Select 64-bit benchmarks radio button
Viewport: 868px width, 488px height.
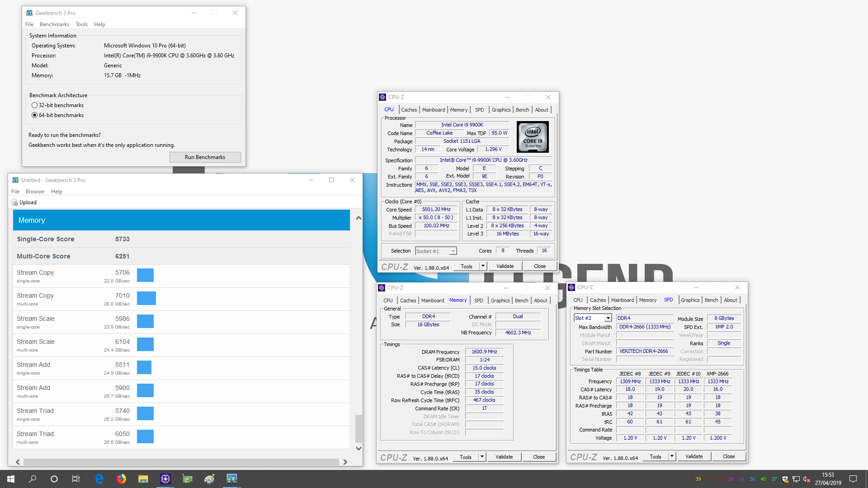34,115
